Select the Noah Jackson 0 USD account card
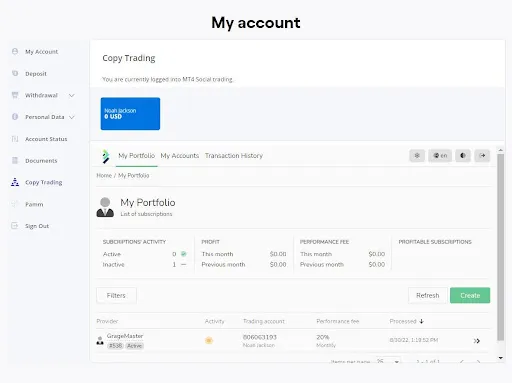512x383 pixels. point(130,114)
